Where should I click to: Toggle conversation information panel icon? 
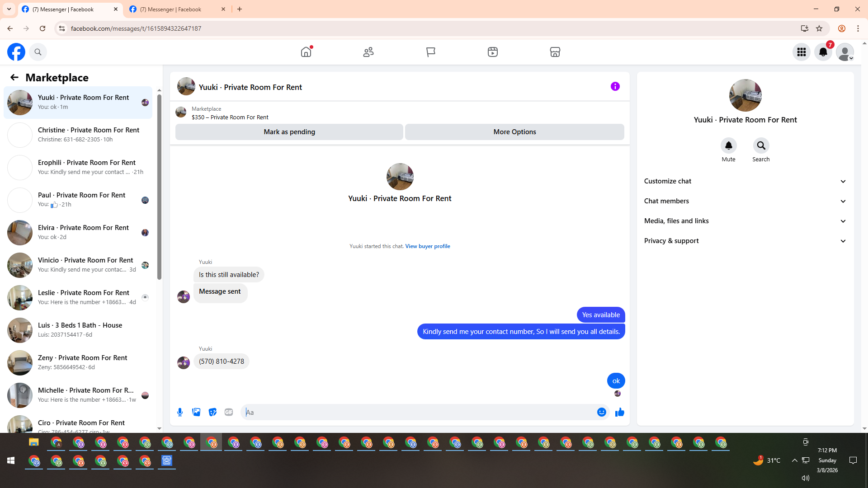615,86
